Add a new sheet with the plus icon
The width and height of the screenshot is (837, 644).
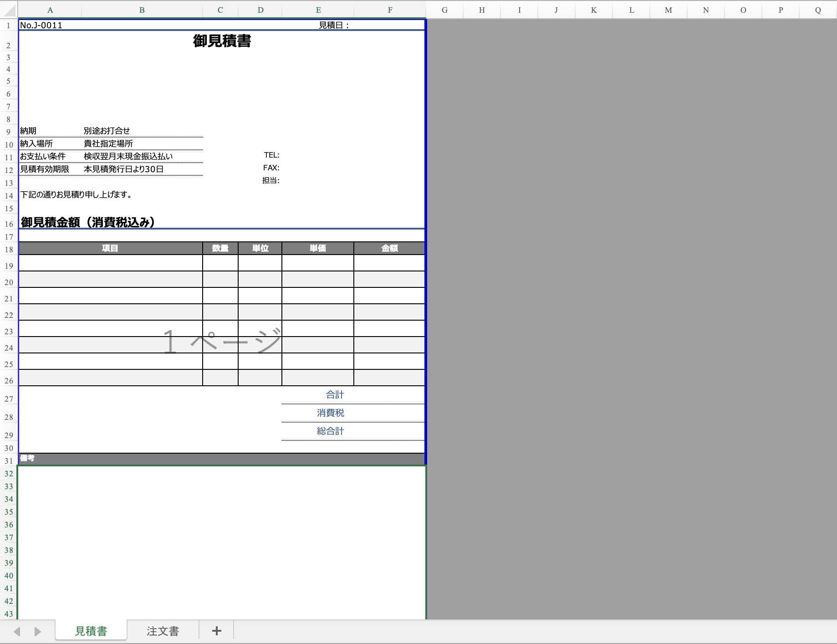216,631
